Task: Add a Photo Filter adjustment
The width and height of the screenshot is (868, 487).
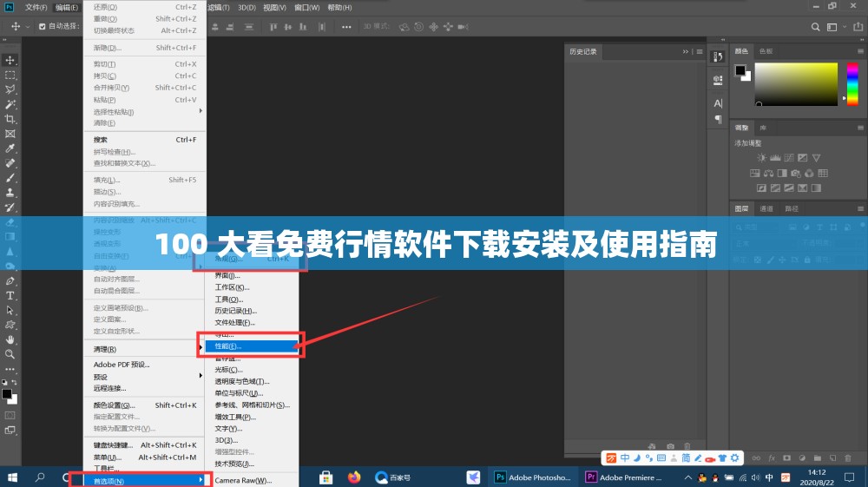Action: pos(795,174)
